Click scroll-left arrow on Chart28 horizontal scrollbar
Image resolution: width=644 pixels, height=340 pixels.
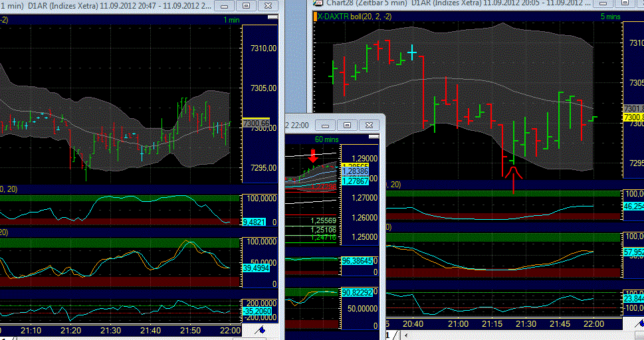tap(406, 335)
